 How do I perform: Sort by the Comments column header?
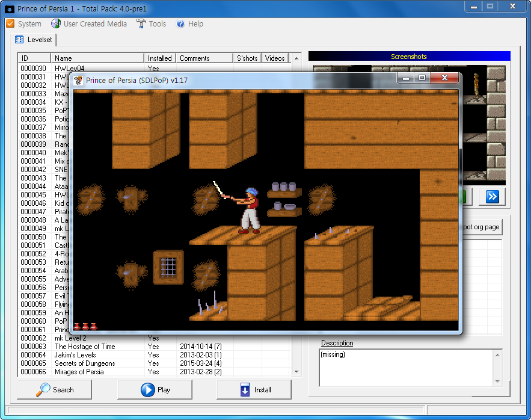[x=204, y=58]
